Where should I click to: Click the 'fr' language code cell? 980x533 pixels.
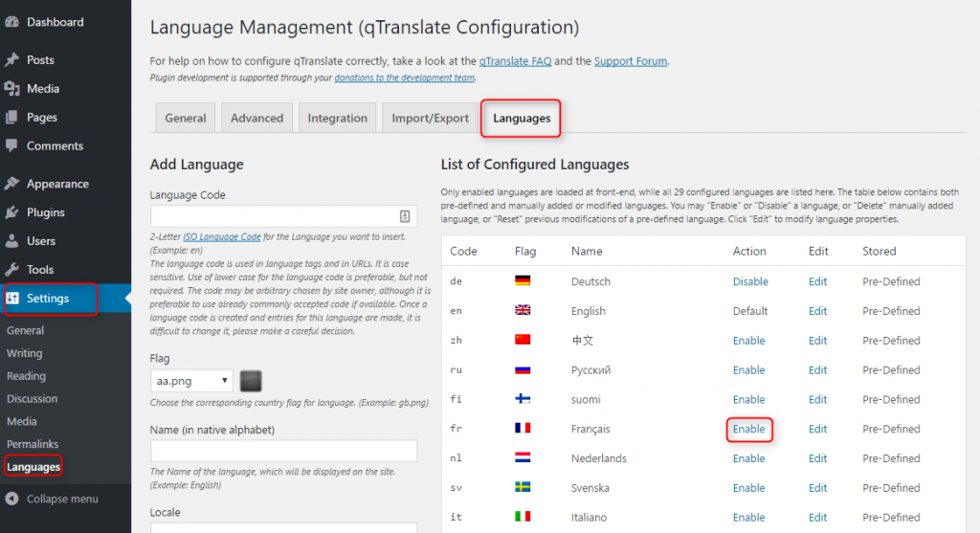coord(456,429)
